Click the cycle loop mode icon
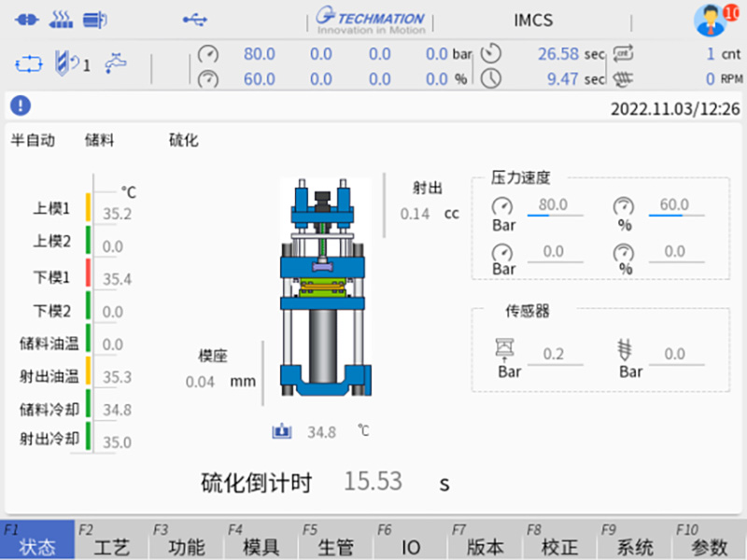The image size is (747, 560). point(29,64)
